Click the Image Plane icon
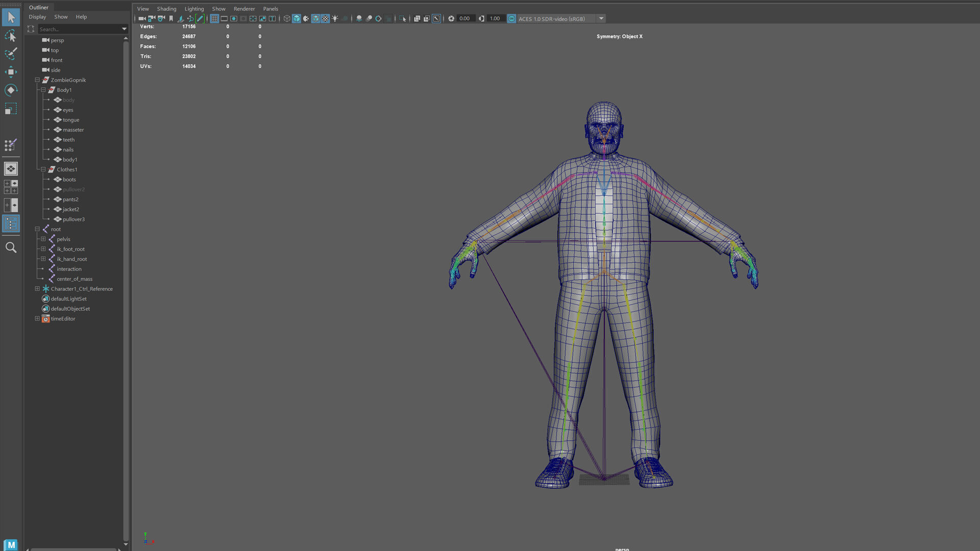Viewport: 980px width, 551px height. pyautogui.click(x=181, y=18)
